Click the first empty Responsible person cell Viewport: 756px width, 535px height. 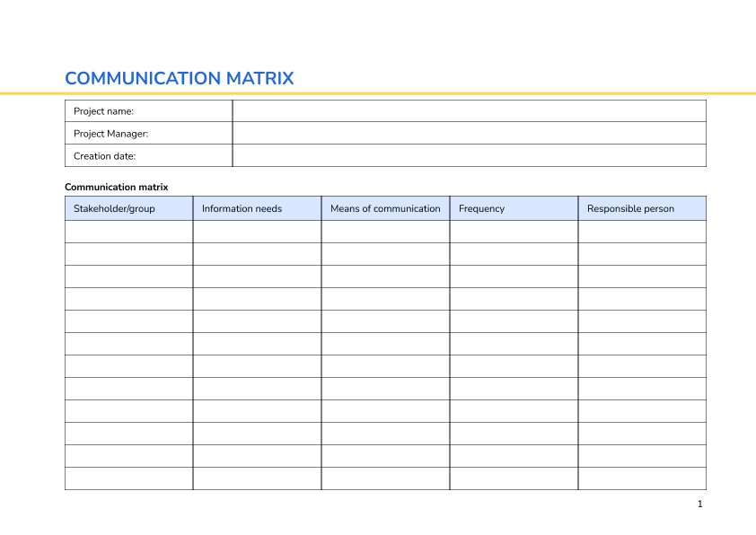point(642,231)
